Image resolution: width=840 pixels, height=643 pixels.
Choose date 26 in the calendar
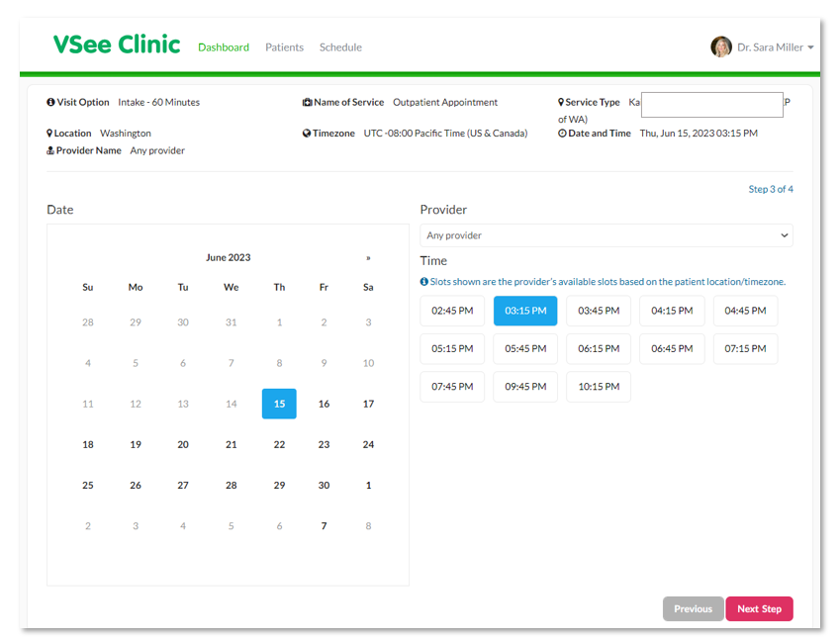[136, 485]
